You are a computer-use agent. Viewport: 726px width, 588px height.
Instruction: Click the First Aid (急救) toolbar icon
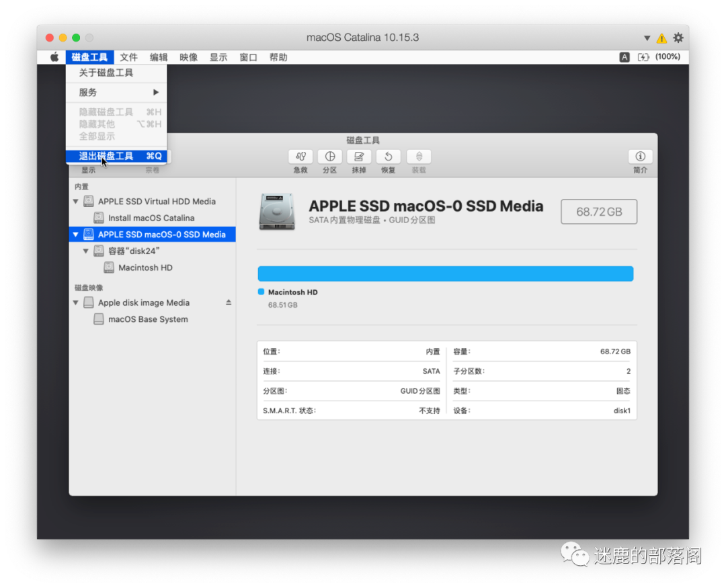pyautogui.click(x=300, y=157)
